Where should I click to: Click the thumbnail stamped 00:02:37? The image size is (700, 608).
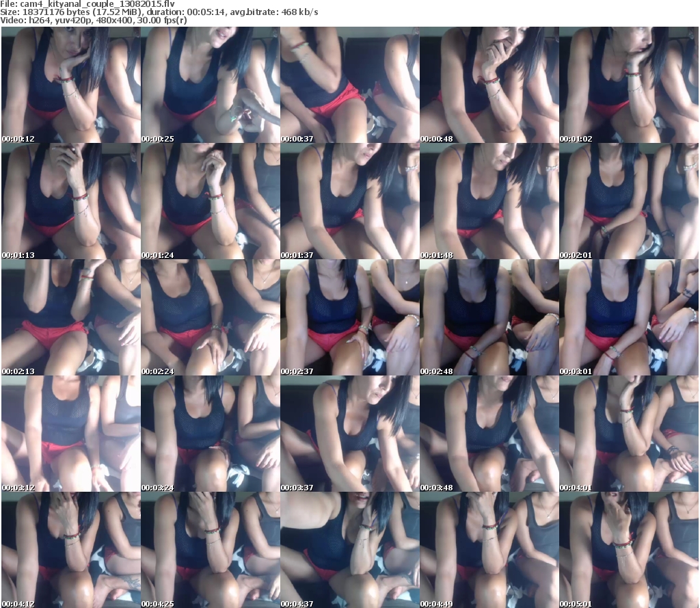pos(349,317)
